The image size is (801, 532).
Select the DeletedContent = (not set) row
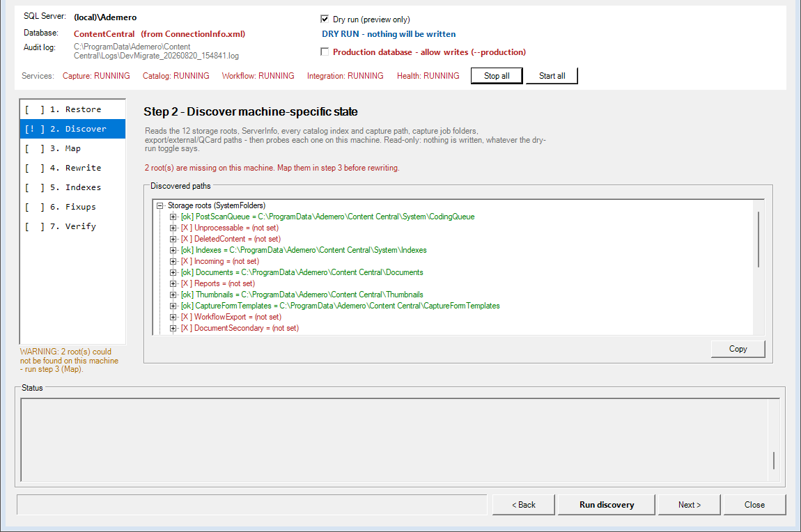pos(231,239)
